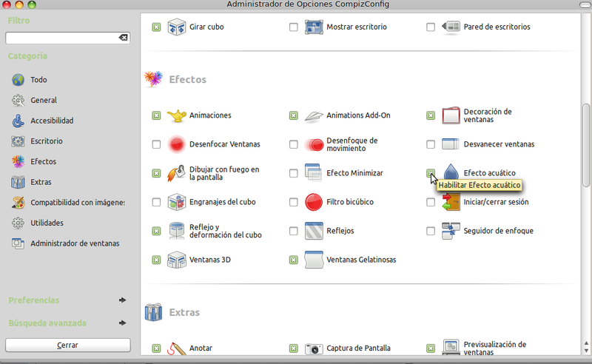This screenshot has width=592, height=364.
Task: Open the Animaciones plugin icon
Action: tap(176, 115)
